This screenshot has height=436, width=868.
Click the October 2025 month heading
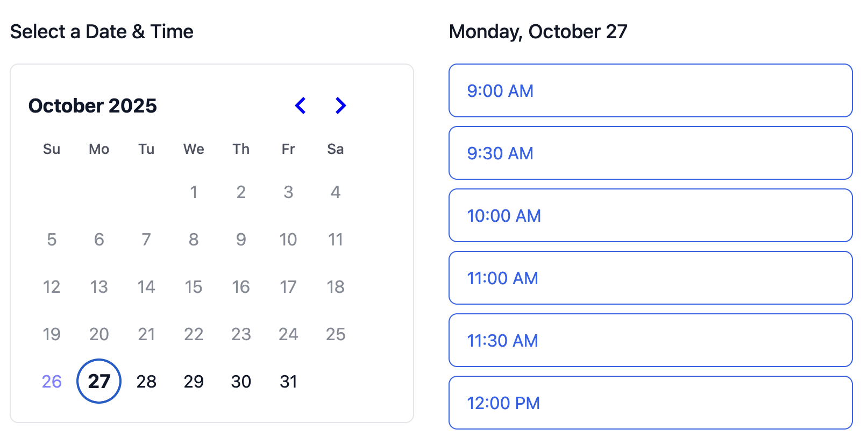pos(93,106)
